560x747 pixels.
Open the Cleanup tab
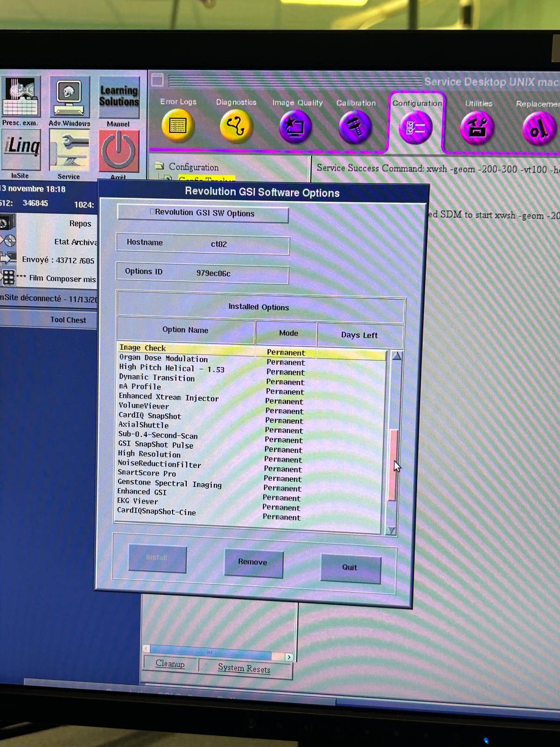pyautogui.click(x=170, y=664)
